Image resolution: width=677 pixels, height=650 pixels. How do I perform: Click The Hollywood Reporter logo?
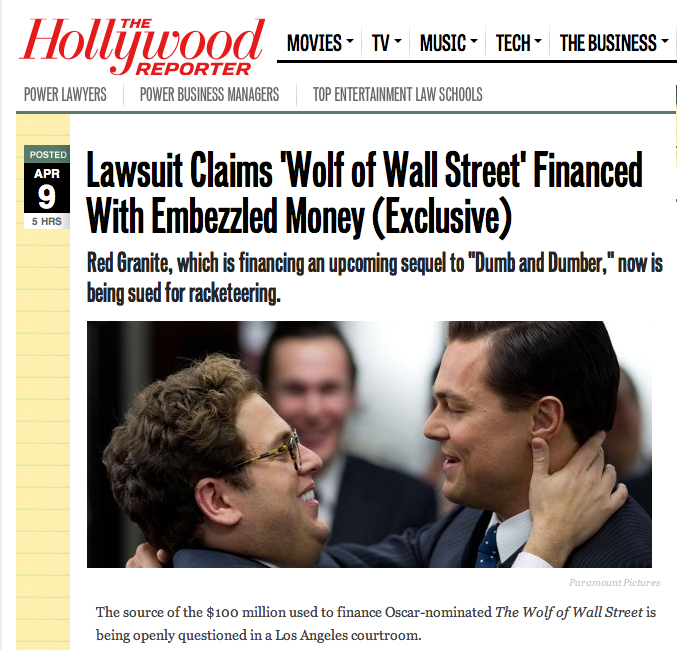pyautogui.click(x=142, y=47)
